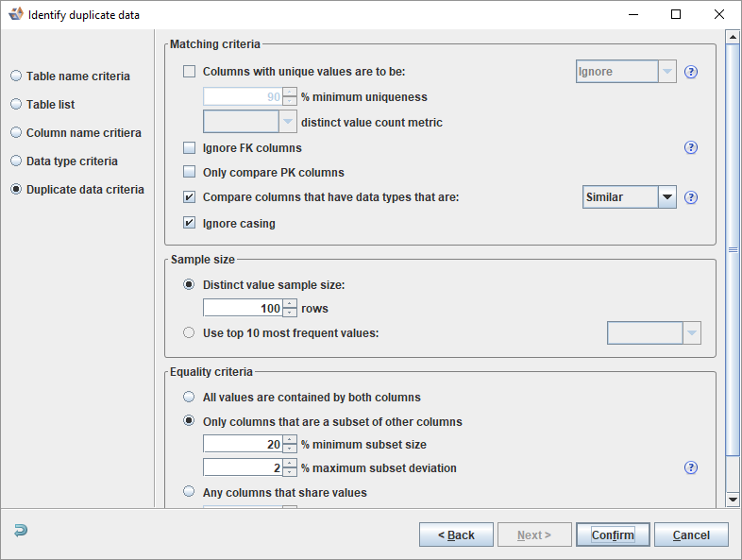Click the distinct value sample size field
The width and height of the screenshot is (742, 560).
(243, 308)
